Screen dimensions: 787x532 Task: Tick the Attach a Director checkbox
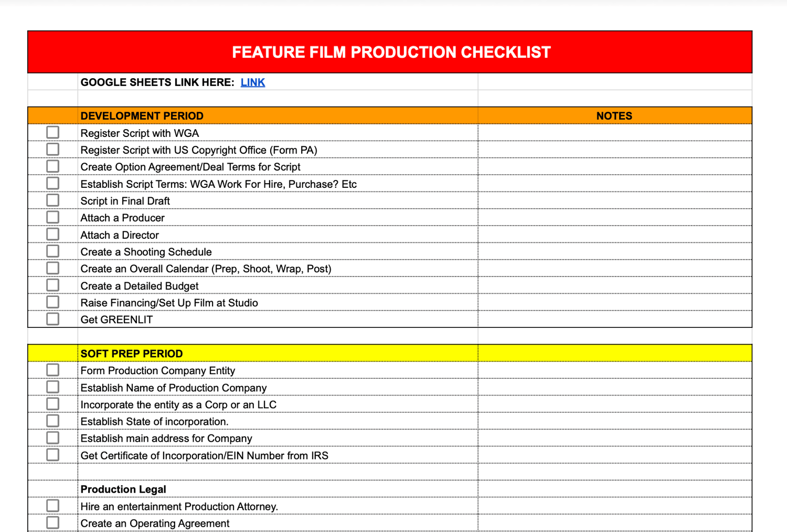pos(52,234)
